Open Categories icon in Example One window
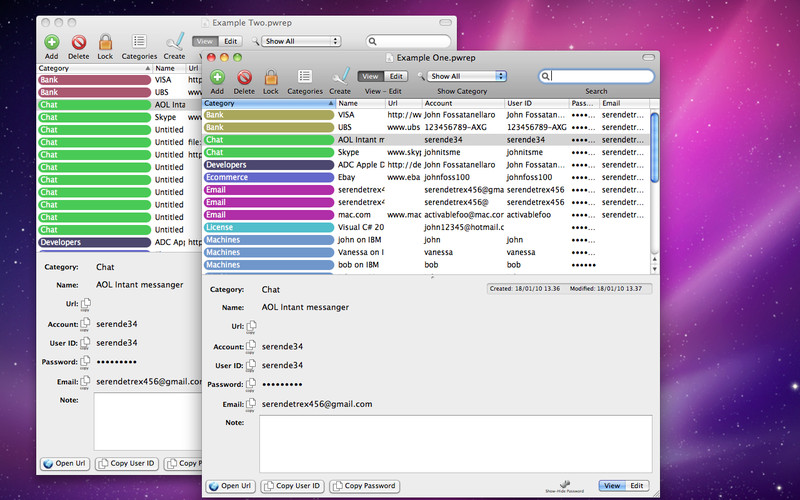Viewport: 800px width, 500px height. coord(305,77)
